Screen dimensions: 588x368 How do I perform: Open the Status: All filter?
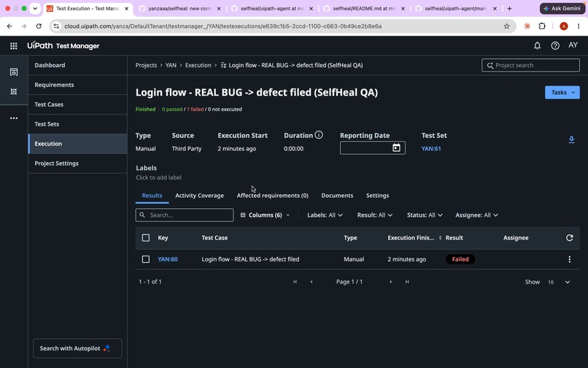[425, 215]
